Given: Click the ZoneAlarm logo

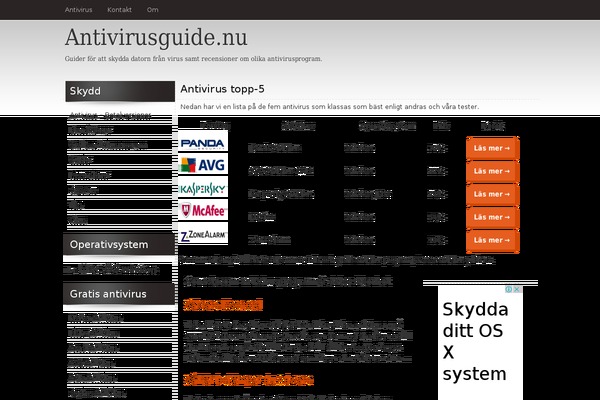Looking at the screenshot, I should click(203, 233).
